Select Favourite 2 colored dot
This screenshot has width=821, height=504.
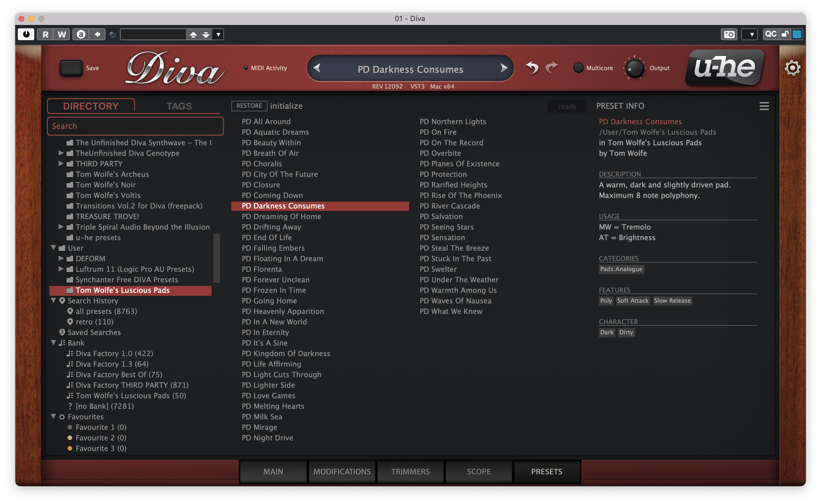(70, 438)
